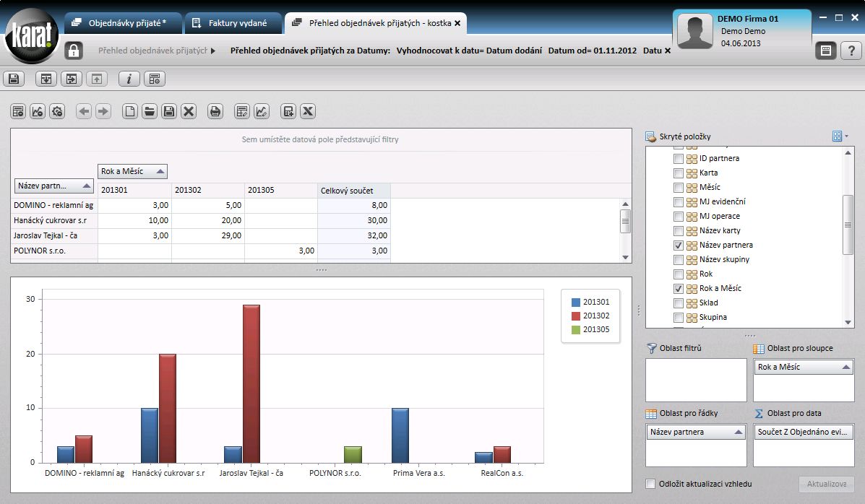Click the field list scroll down arrow
This screenshot has height=504, width=865.
848,322
